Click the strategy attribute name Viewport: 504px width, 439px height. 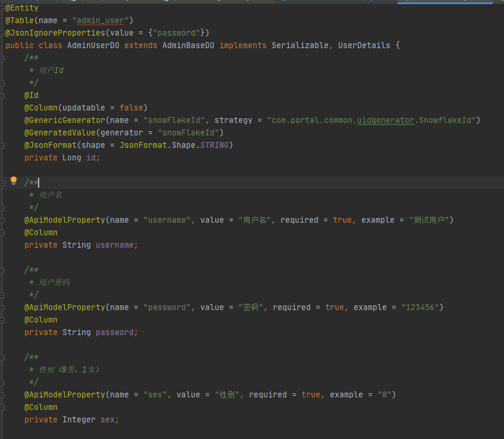click(234, 121)
